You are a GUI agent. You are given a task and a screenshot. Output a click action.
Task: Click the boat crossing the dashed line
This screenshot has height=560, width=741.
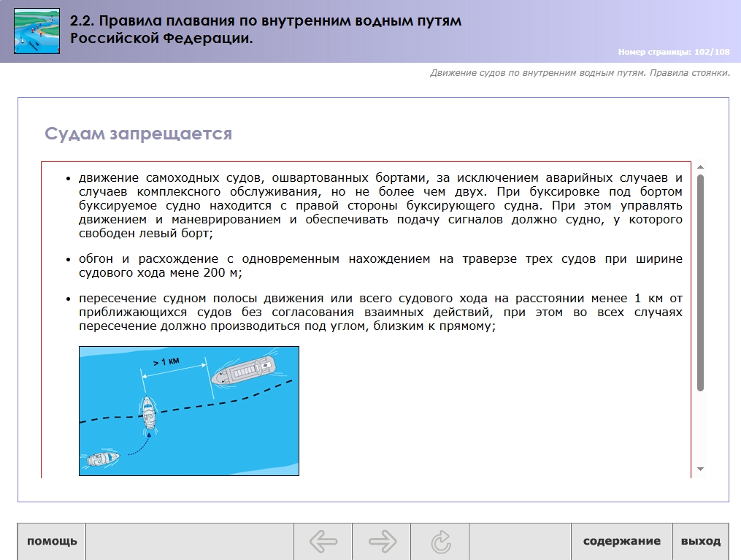(x=148, y=412)
